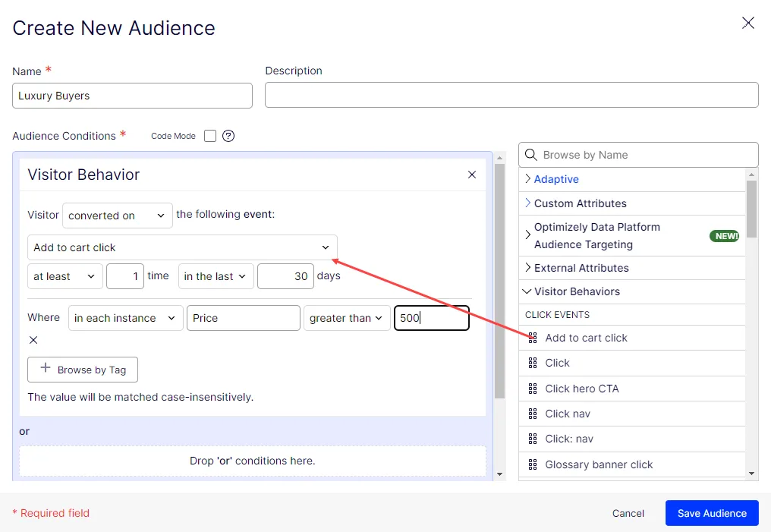771x532 pixels.
Task: Expand the Adaptive category
Action: click(x=632, y=179)
